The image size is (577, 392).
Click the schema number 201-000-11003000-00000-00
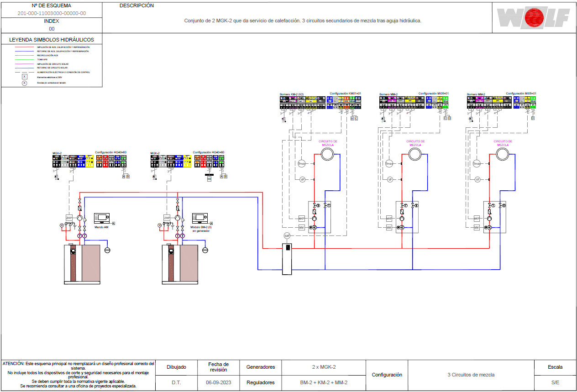pos(52,13)
